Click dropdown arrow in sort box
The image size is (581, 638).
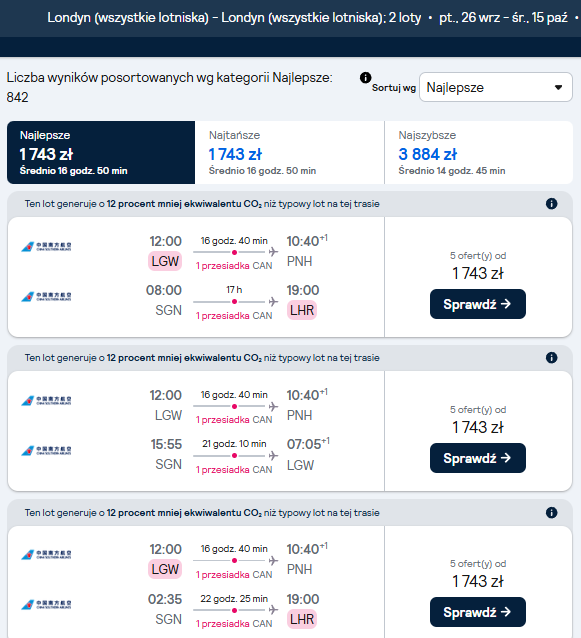pos(559,87)
